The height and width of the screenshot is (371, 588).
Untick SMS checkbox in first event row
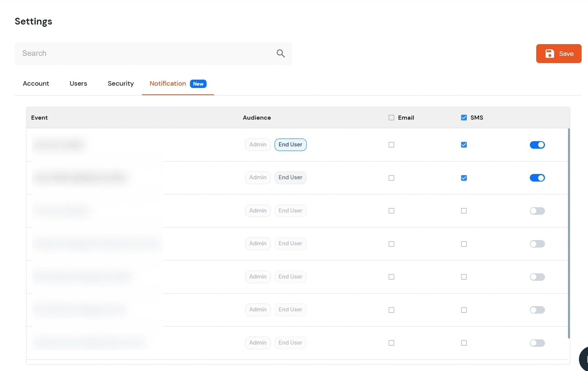464,145
